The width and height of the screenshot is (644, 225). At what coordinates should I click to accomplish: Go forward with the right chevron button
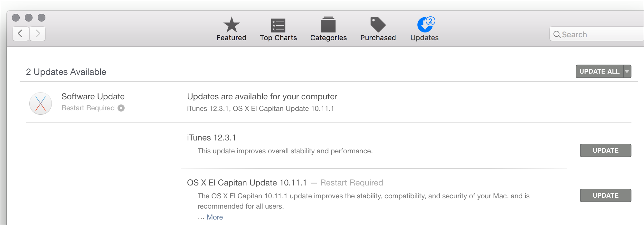point(38,33)
